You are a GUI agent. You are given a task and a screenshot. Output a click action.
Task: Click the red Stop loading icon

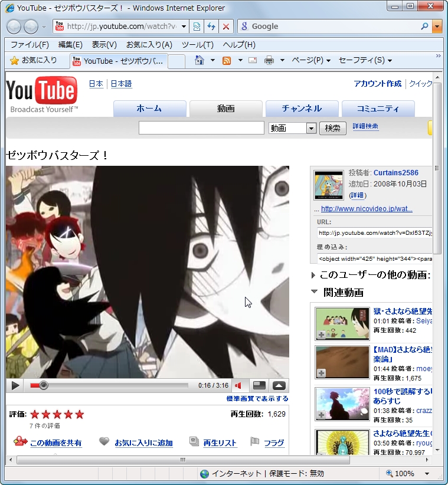[226, 27]
